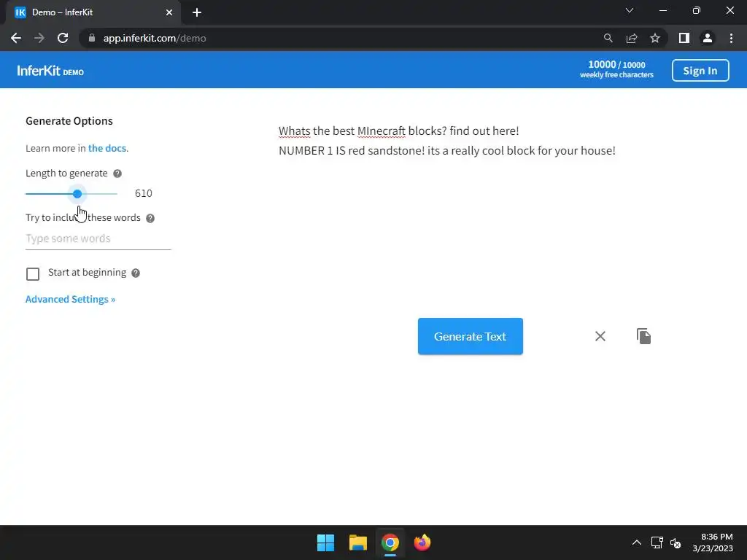Open File Explorer from taskbar
Viewport: 747px width, 560px height.
click(357, 542)
